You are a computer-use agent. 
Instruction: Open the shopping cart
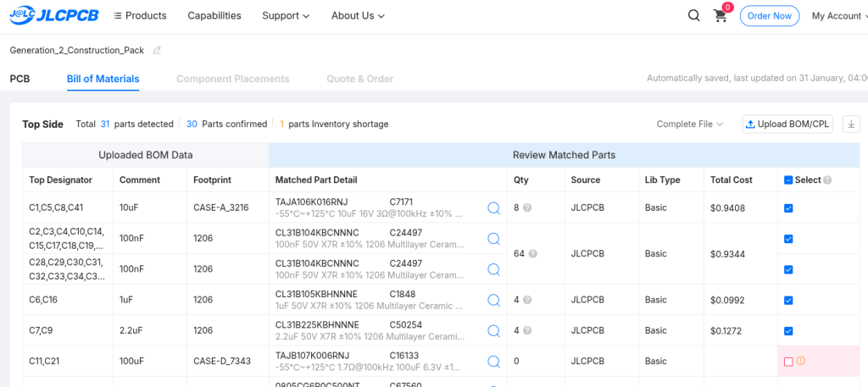[721, 16]
